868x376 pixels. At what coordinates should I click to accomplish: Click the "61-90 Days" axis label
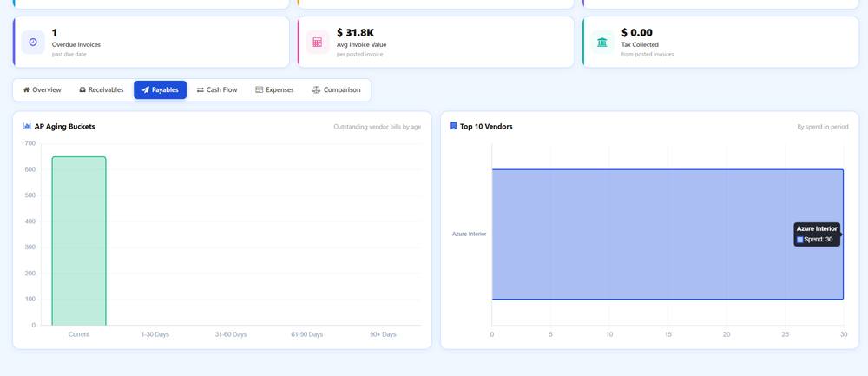306,334
